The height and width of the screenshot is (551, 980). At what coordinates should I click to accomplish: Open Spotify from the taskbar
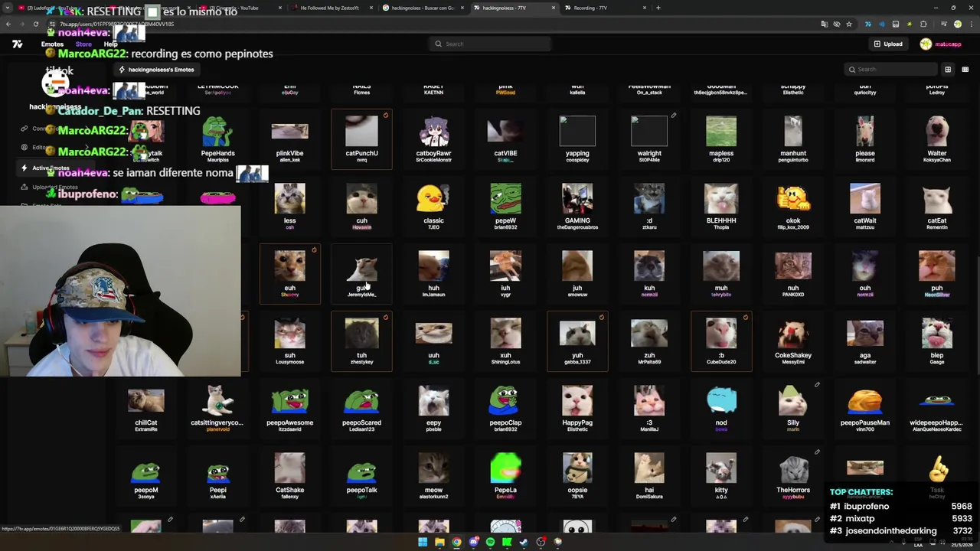coord(490,543)
